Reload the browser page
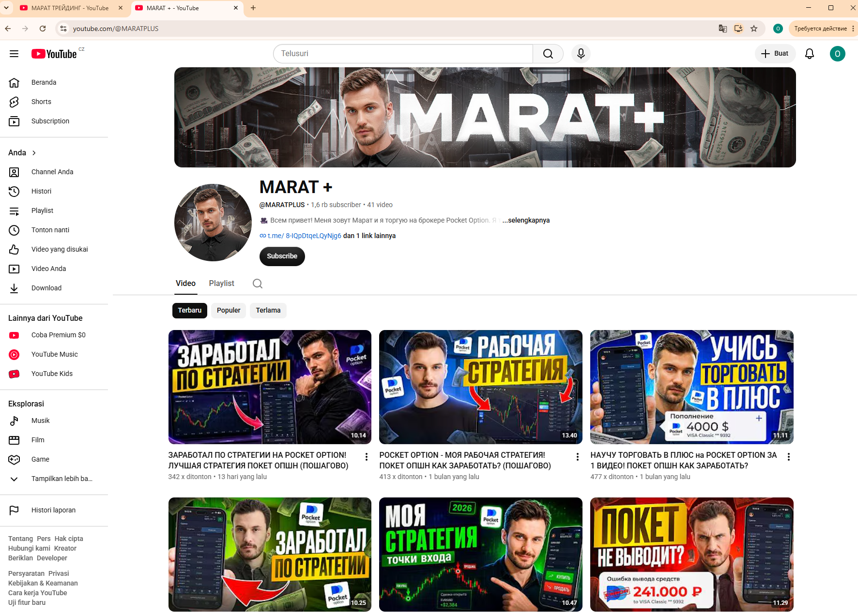The height and width of the screenshot is (616, 858). (43, 29)
